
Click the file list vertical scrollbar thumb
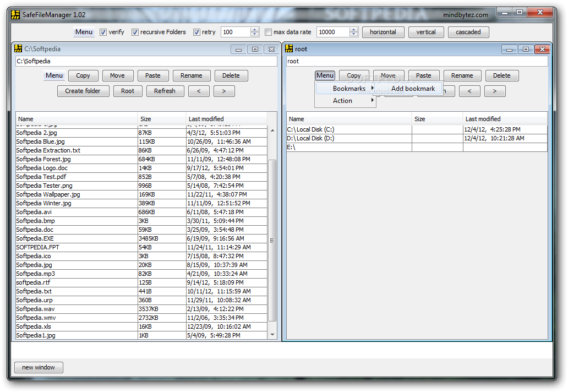pos(272,240)
